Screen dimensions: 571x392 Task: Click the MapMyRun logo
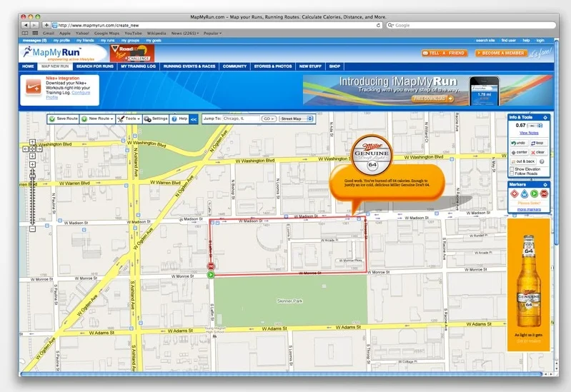[58, 53]
